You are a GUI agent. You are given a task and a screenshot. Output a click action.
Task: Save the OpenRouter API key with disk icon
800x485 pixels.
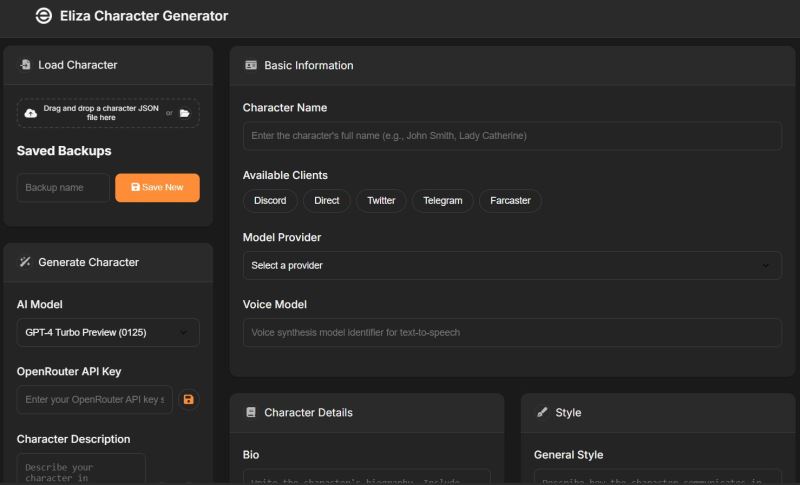tap(188, 400)
